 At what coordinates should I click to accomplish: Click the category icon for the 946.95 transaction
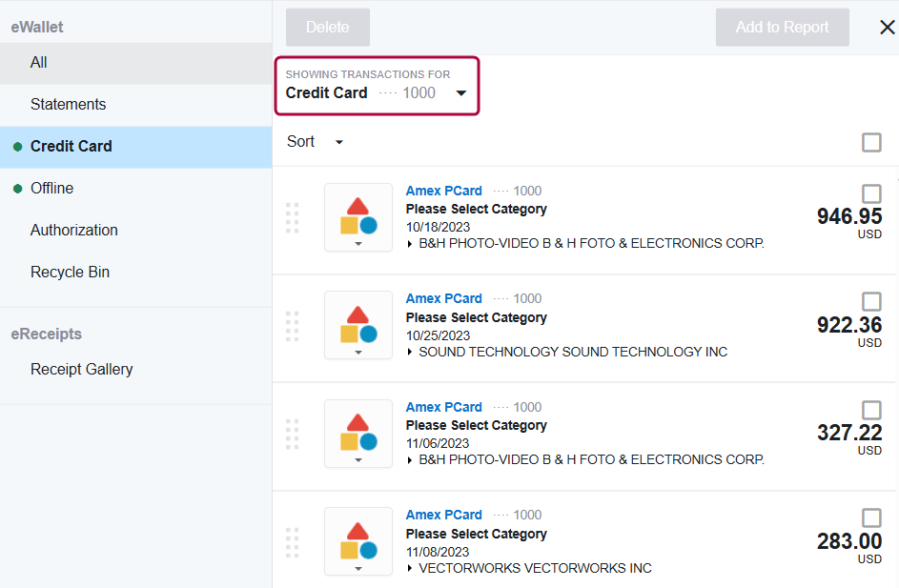[x=358, y=217]
